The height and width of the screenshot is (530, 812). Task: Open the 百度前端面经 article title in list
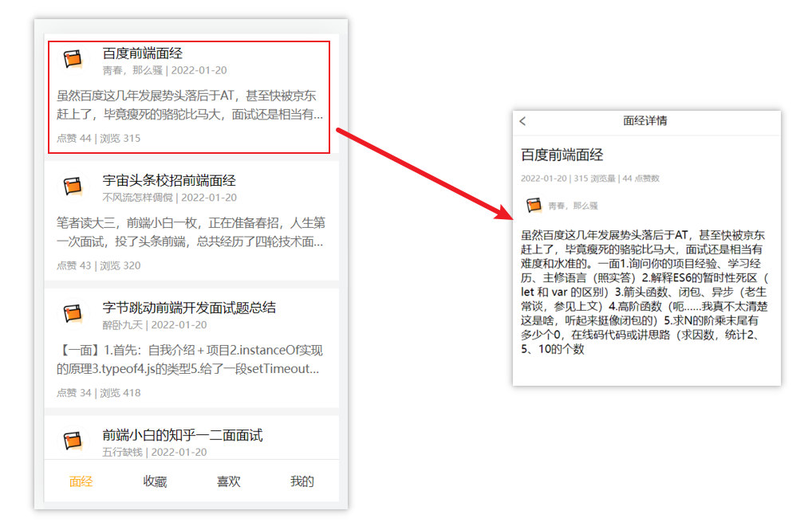click(x=143, y=53)
